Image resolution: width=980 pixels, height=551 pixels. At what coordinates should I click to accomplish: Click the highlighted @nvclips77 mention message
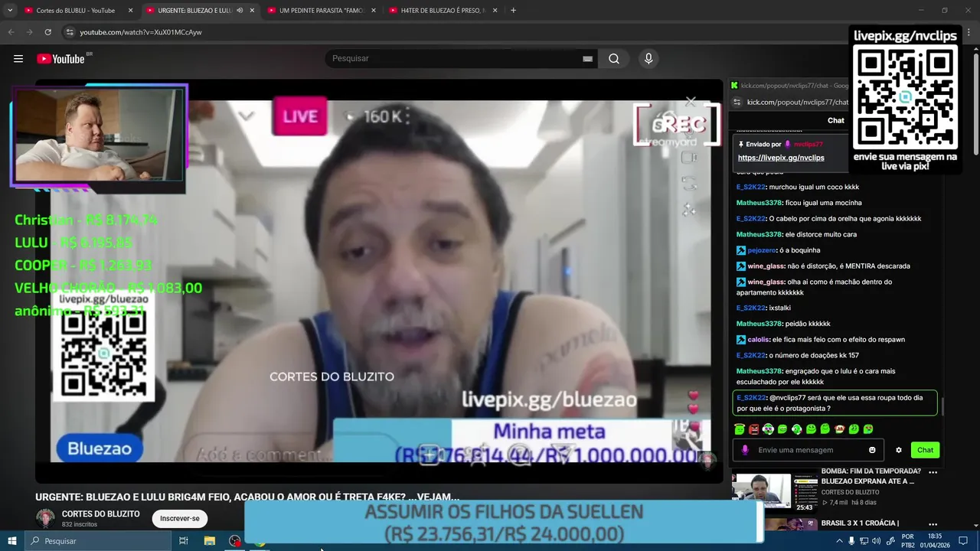[x=835, y=403]
